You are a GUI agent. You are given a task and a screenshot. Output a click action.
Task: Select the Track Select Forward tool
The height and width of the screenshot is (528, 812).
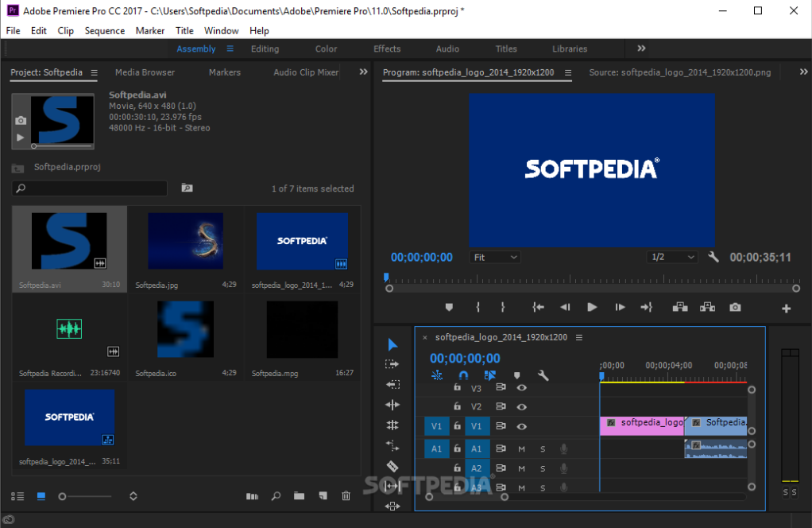(392, 364)
